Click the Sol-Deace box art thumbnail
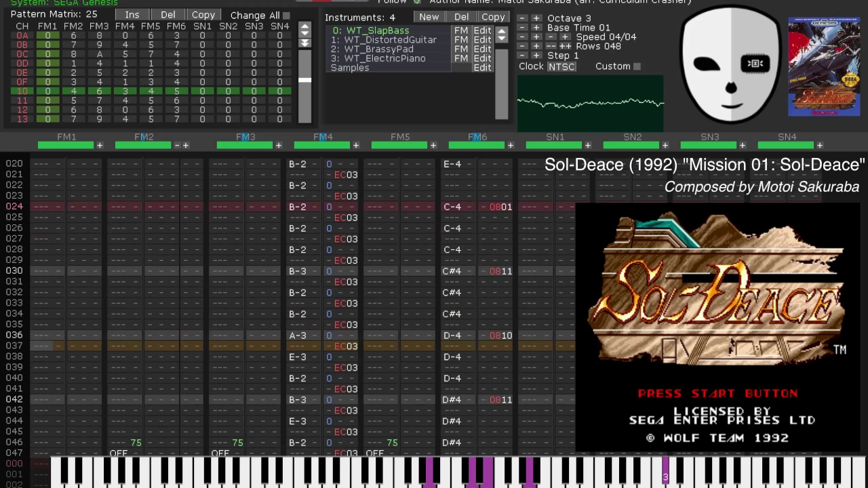This screenshot has height=488, width=868. pyautogui.click(x=824, y=67)
